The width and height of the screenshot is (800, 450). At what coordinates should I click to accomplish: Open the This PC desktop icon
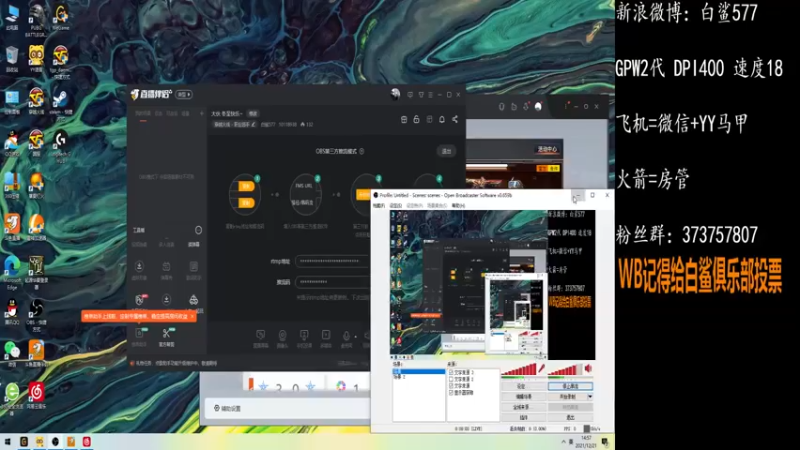point(12,17)
